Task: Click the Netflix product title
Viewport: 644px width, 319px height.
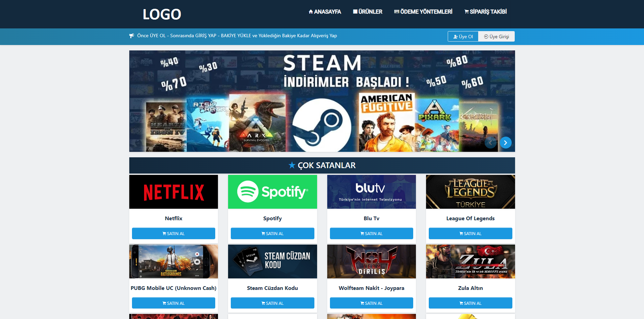Action: (174, 219)
